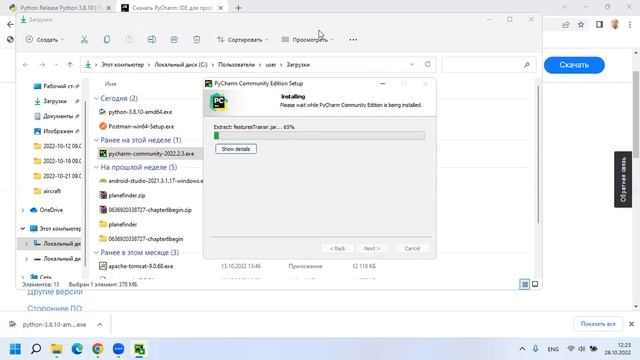This screenshot has width=640, height=360.
Task: Click the Стороннее ПО link
Action: click(x=55, y=309)
